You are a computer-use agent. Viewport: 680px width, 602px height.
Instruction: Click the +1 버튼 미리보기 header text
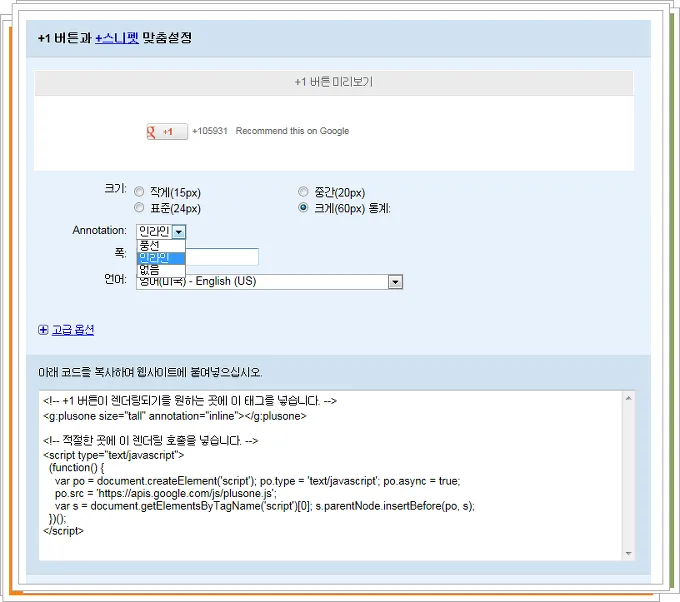(x=333, y=82)
